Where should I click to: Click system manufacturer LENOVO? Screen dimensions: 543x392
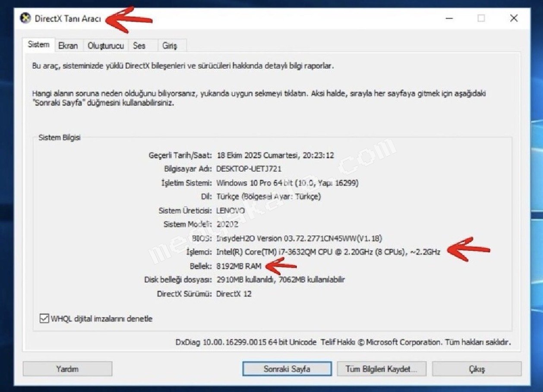click(x=230, y=211)
